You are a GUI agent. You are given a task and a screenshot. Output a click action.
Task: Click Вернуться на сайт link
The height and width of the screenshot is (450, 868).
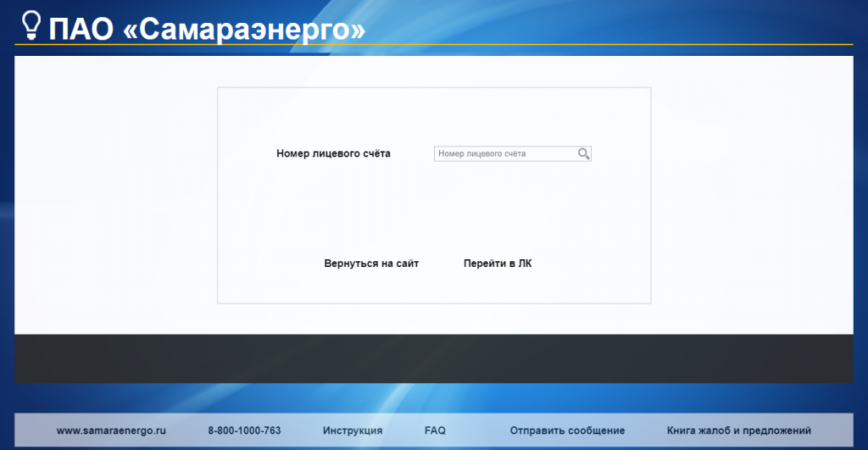coord(371,264)
